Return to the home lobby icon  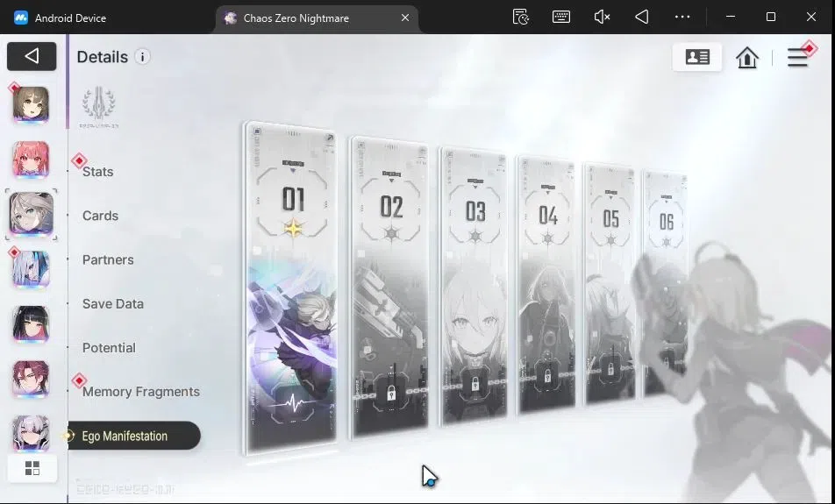tap(746, 58)
